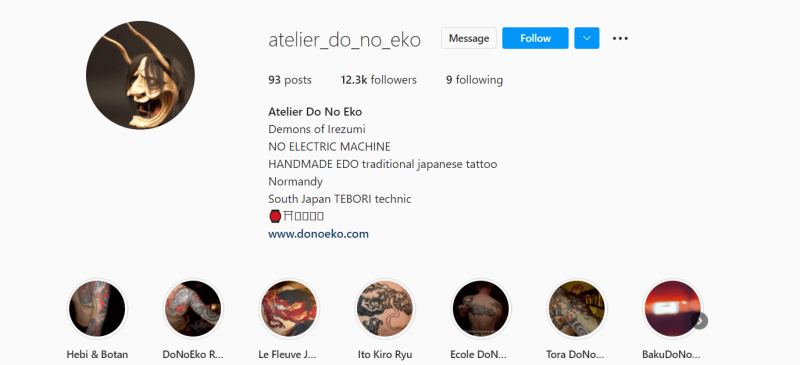The width and height of the screenshot is (800, 365).
Task: Open the Le Fleuve J... highlight
Action: coord(289,308)
